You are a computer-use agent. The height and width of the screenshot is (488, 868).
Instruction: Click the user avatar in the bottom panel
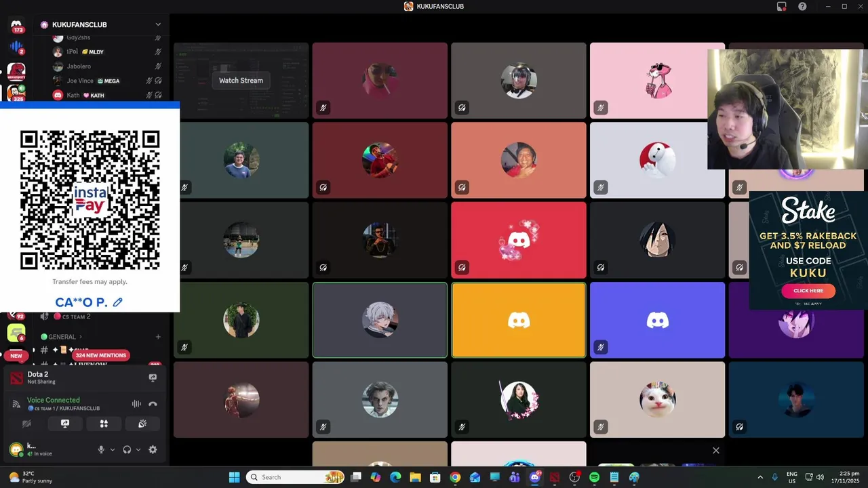click(16, 449)
